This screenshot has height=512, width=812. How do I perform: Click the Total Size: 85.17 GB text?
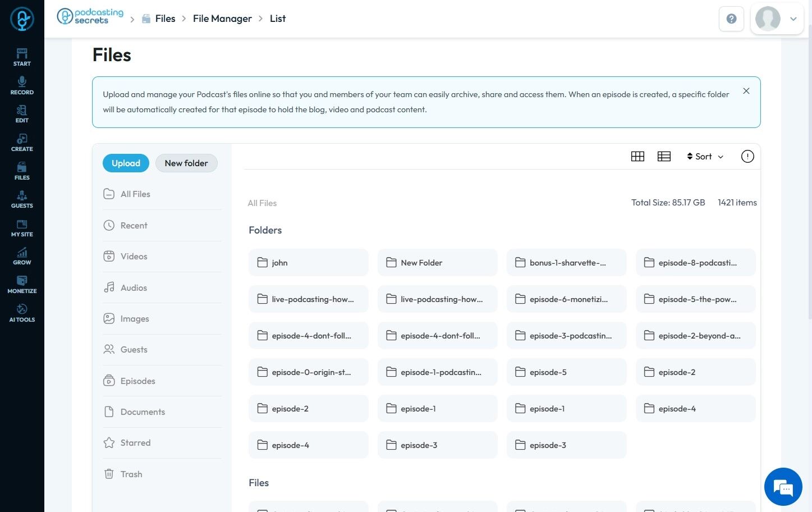pyautogui.click(x=668, y=203)
